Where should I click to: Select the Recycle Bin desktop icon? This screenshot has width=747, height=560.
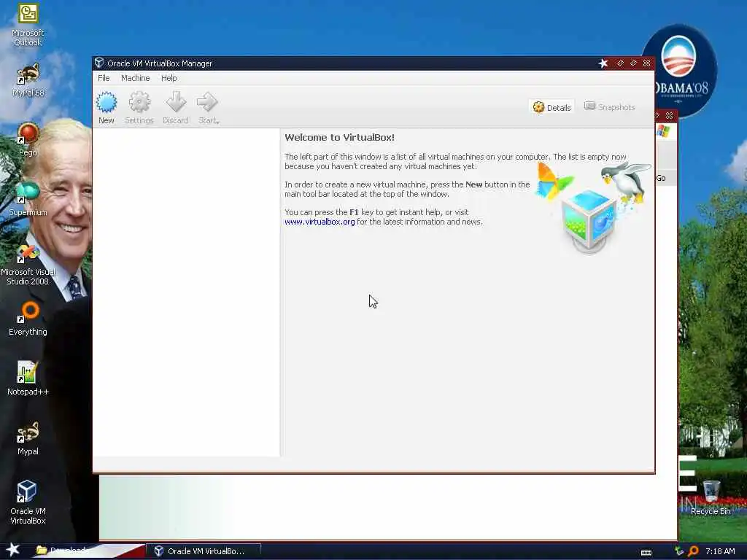pyautogui.click(x=711, y=498)
